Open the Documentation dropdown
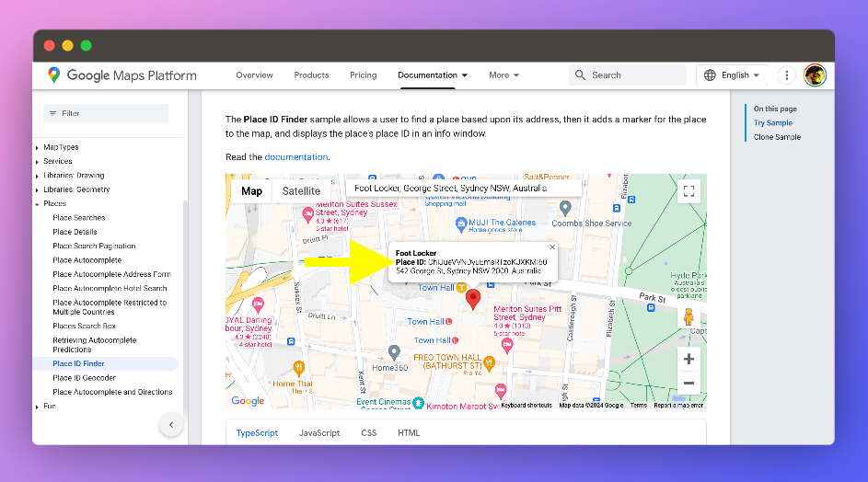Viewport: 868px width, 482px height. (x=433, y=75)
